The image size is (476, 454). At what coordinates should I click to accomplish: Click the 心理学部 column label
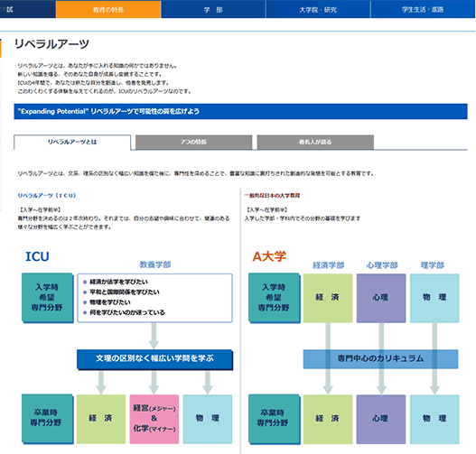(382, 265)
